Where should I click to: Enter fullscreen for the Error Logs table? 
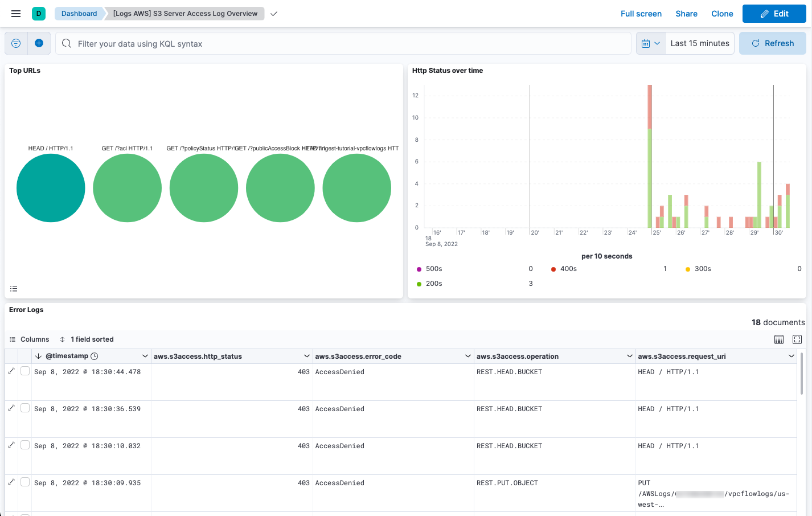[797, 339]
